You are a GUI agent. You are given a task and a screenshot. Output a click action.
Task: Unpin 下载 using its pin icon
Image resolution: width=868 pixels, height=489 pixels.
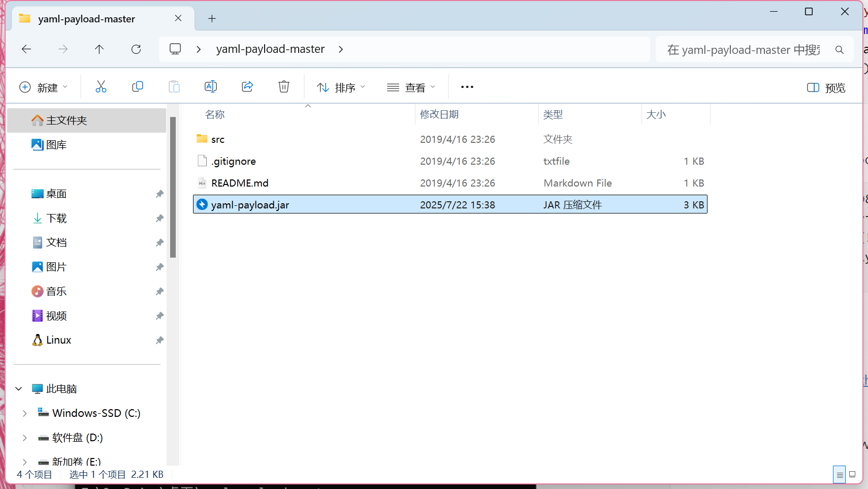click(159, 218)
